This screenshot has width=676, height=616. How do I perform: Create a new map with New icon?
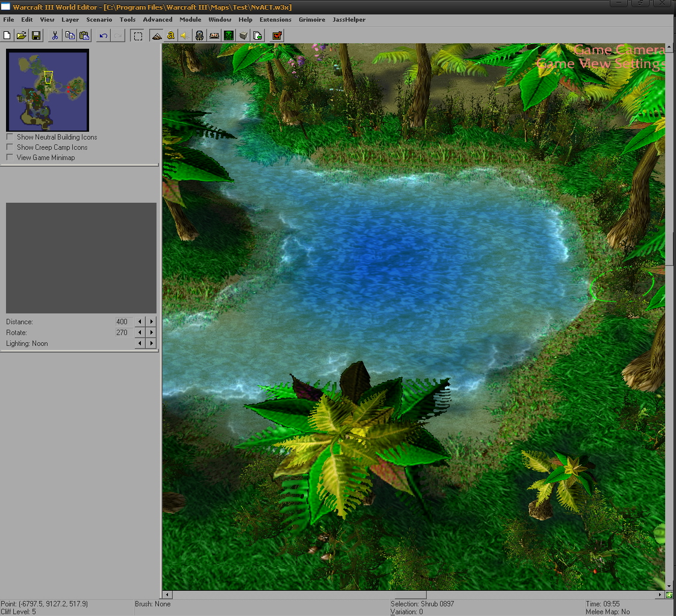coord(7,35)
